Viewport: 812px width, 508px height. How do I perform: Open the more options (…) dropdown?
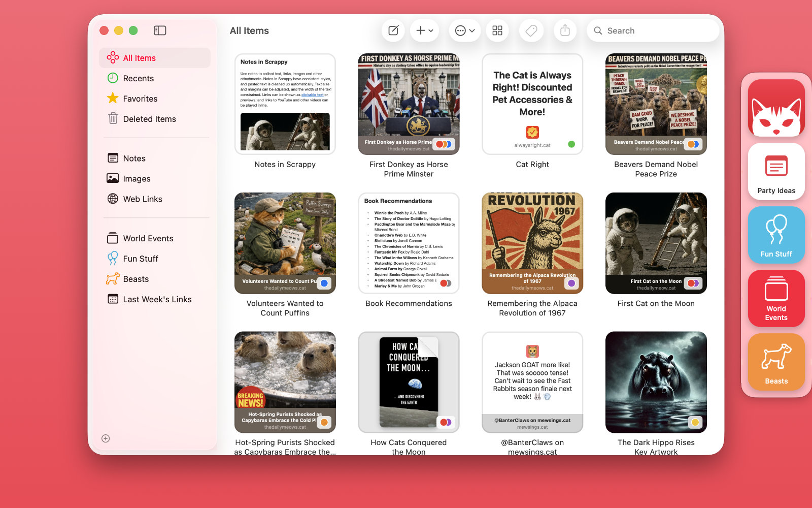coord(464,30)
